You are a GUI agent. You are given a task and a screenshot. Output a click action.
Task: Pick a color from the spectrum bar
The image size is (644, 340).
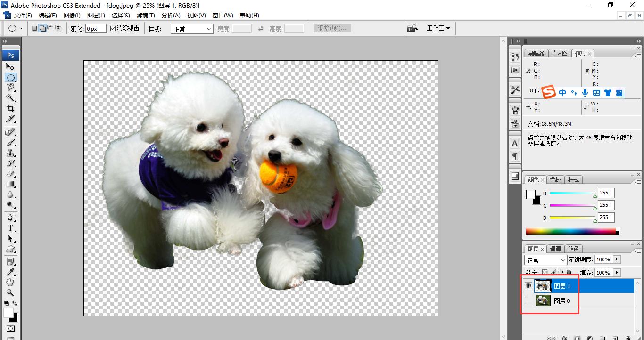572,230
